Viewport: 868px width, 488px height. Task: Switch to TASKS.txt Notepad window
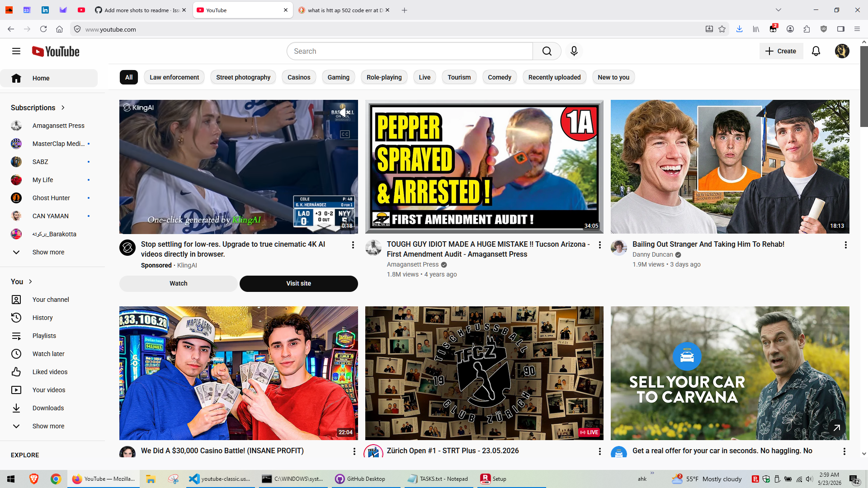click(x=438, y=479)
